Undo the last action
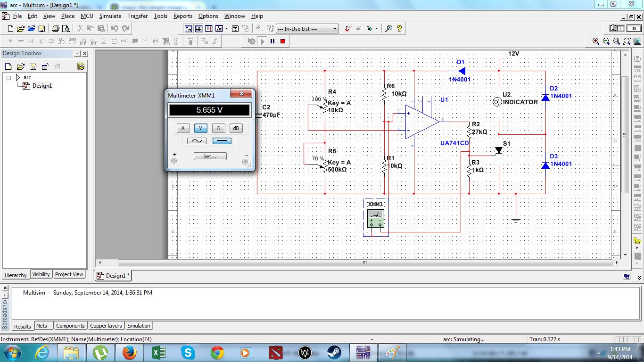 coord(115,29)
